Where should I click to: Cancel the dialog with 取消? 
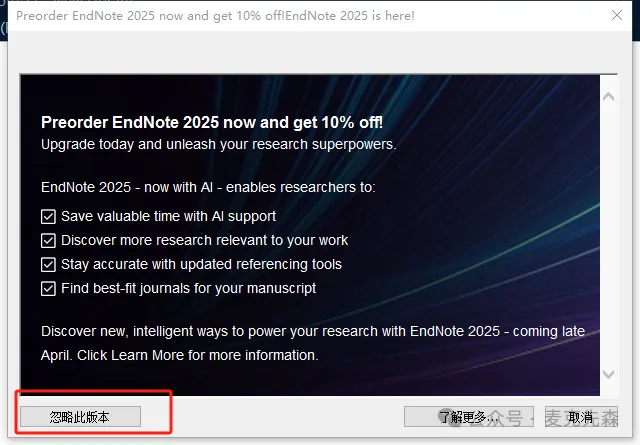(x=581, y=417)
